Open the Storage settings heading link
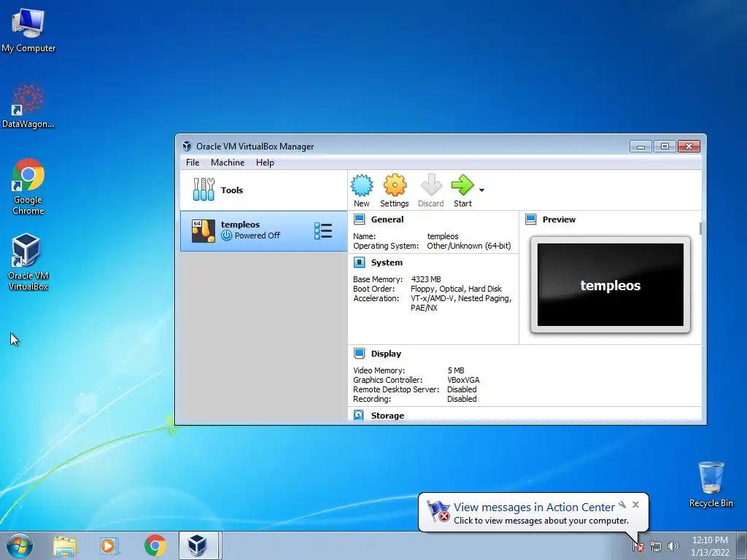Viewport: 747px width, 560px height. point(388,416)
